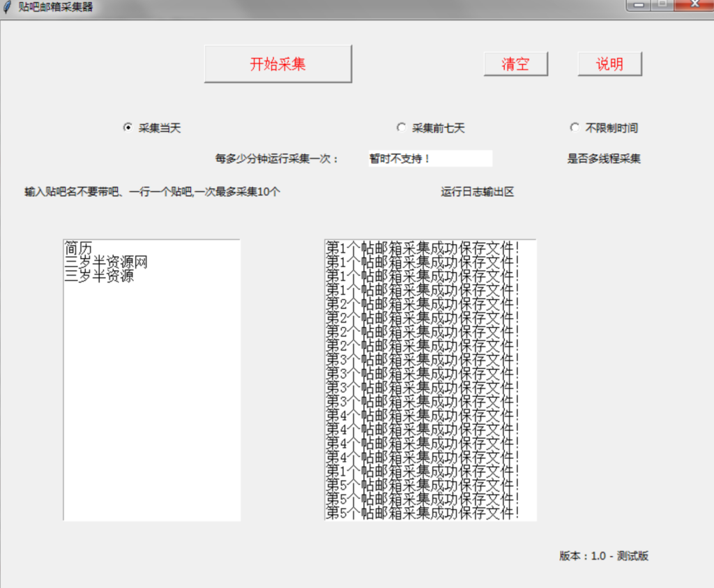
Task: Click the 简历 line in tieba list
Action: [x=78, y=248]
